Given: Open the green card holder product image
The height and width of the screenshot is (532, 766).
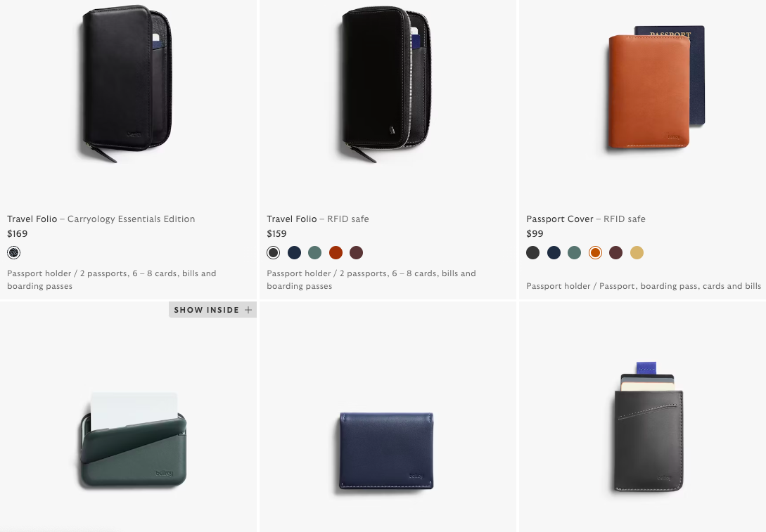Looking at the screenshot, I should click(133, 439).
